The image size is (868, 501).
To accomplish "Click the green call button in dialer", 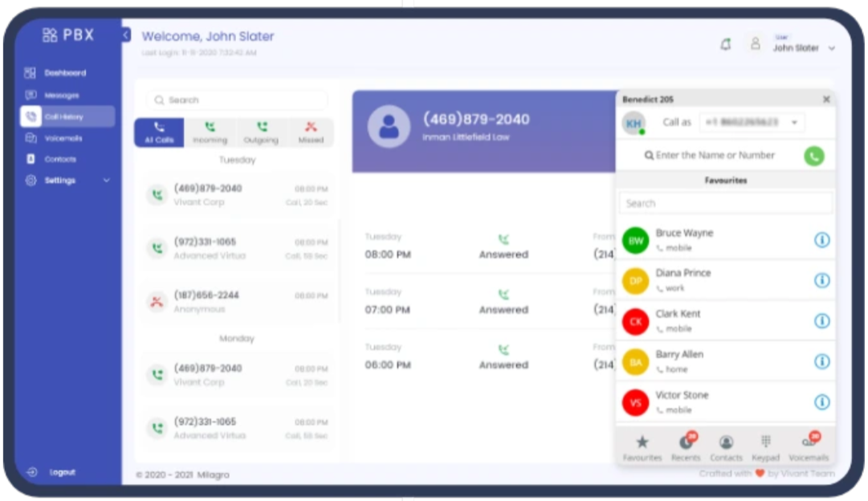I will 813,156.
